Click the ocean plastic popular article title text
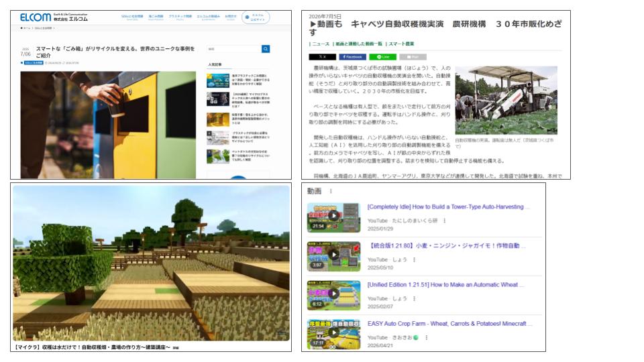644x362 pixels. click(x=250, y=80)
